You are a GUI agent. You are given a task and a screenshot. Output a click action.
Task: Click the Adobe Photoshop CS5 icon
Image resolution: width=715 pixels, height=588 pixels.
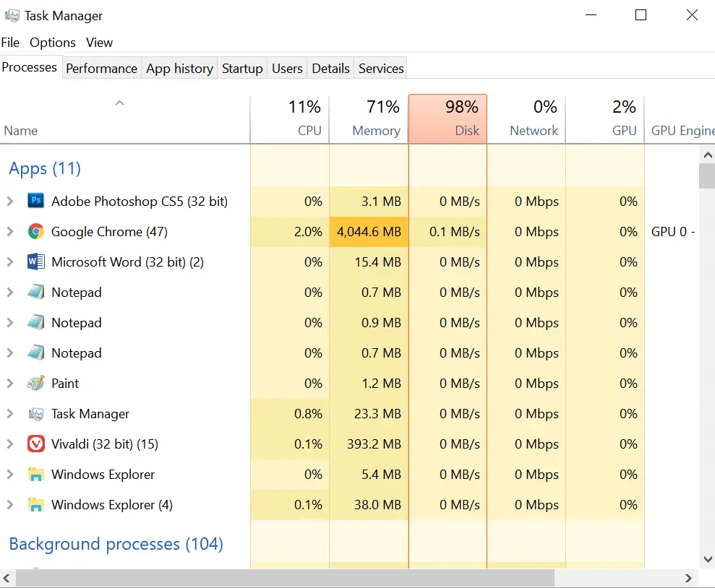coord(36,200)
